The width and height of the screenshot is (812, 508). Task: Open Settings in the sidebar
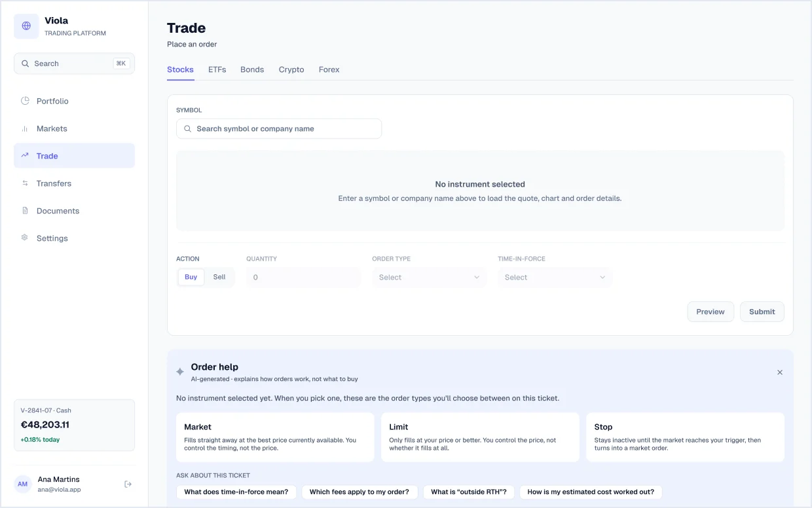pos(74,238)
